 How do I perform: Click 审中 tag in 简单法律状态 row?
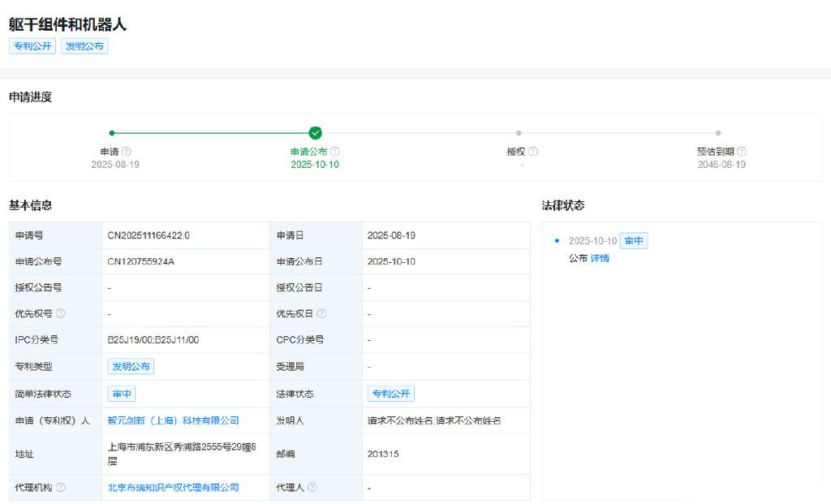[122, 394]
